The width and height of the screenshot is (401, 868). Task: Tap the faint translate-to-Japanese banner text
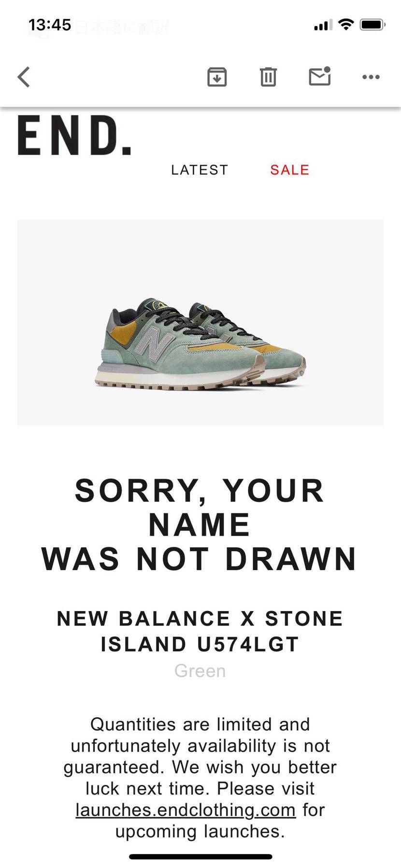pos(122,27)
